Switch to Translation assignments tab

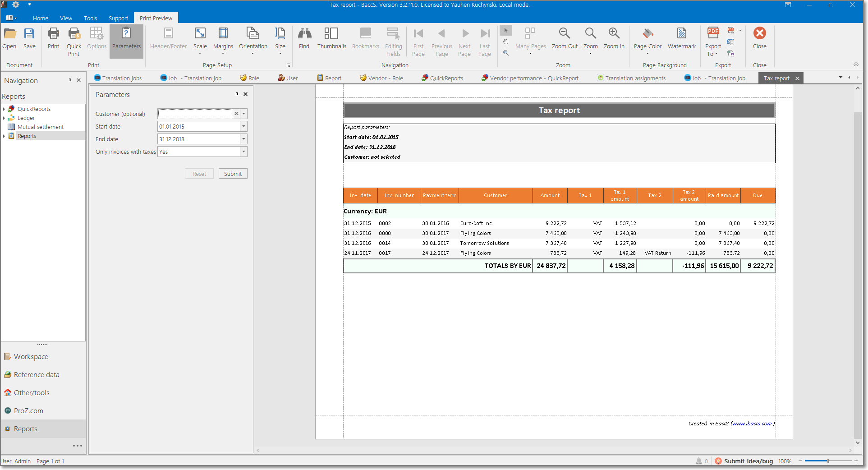(631, 78)
